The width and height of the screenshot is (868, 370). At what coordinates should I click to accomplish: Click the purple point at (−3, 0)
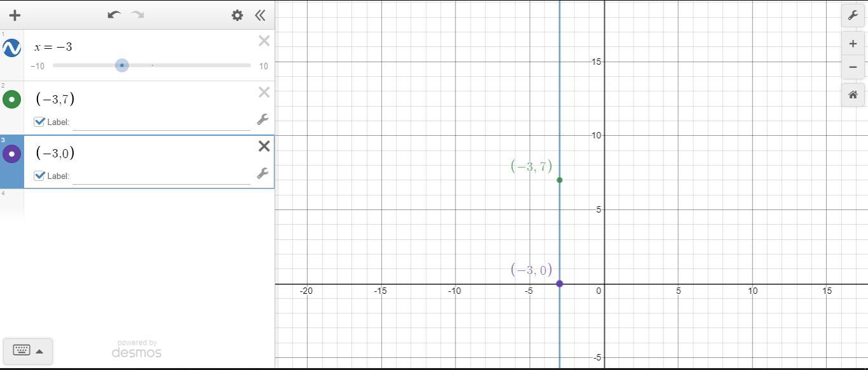(559, 284)
